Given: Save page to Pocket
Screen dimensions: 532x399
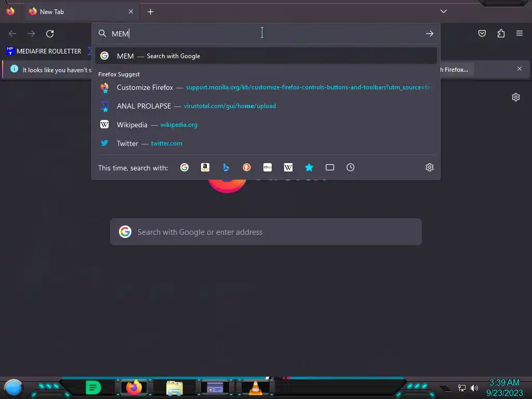Looking at the screenshot, I should pos(482,33).
